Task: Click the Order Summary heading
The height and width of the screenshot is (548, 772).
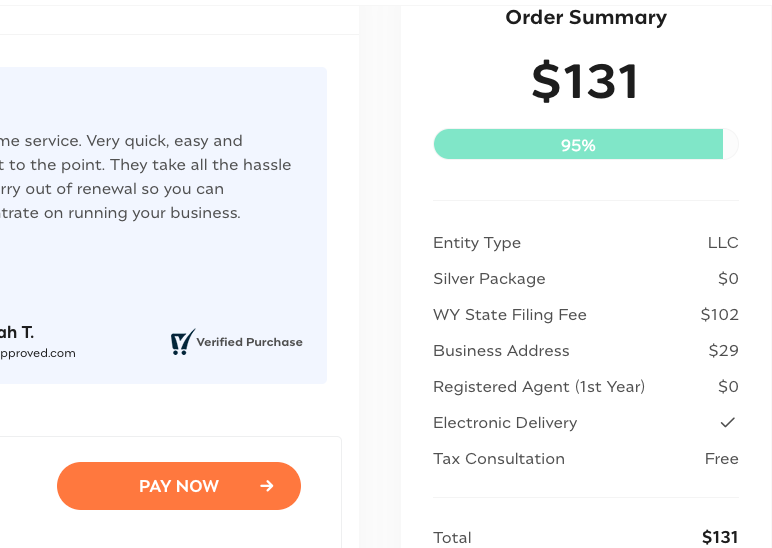Action: (x=585, y=17)
